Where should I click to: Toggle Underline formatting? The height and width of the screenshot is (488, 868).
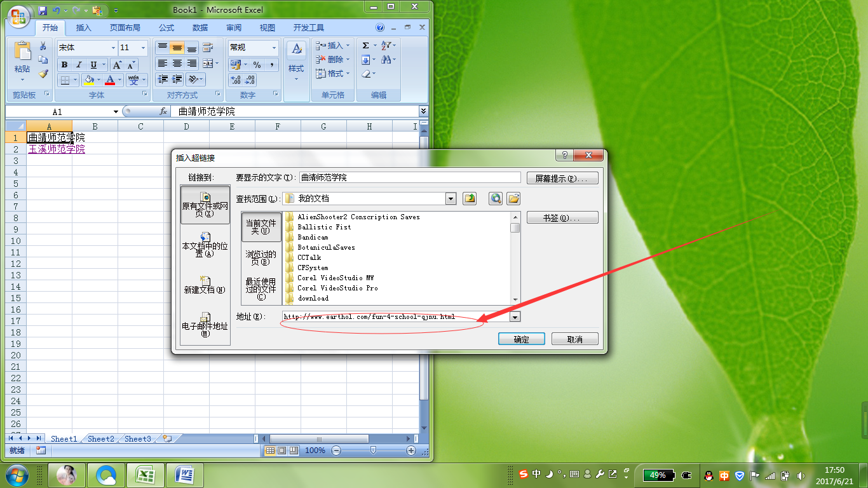93,65
